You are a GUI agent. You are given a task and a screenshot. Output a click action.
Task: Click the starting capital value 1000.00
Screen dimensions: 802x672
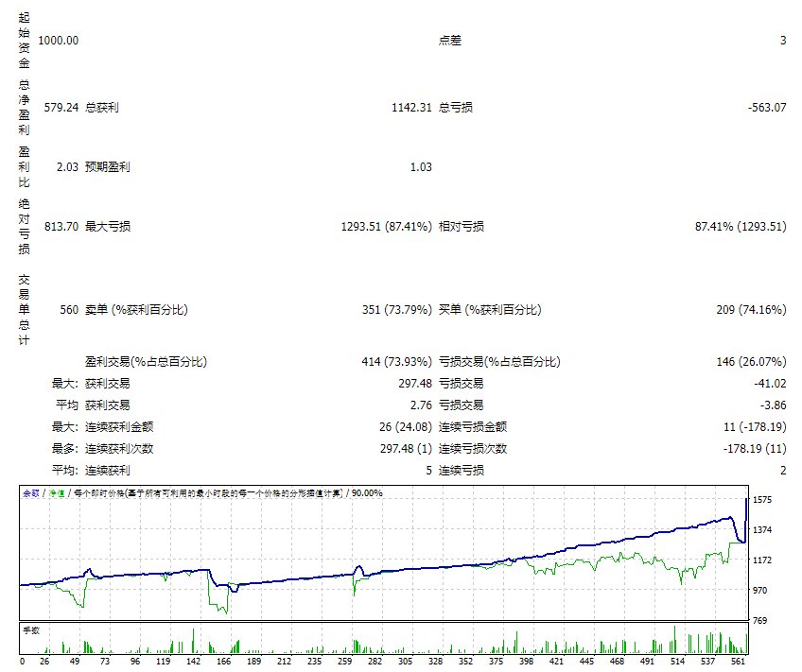59,41
